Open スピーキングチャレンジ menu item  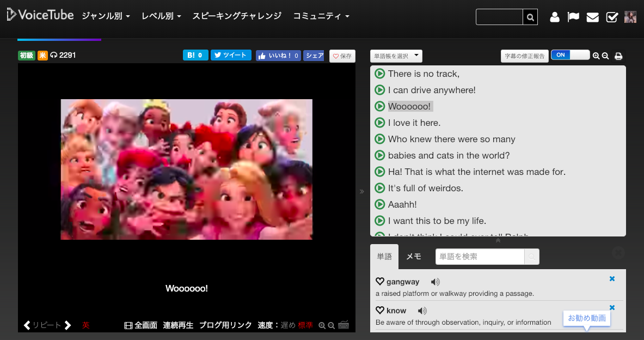click(237, 16)
